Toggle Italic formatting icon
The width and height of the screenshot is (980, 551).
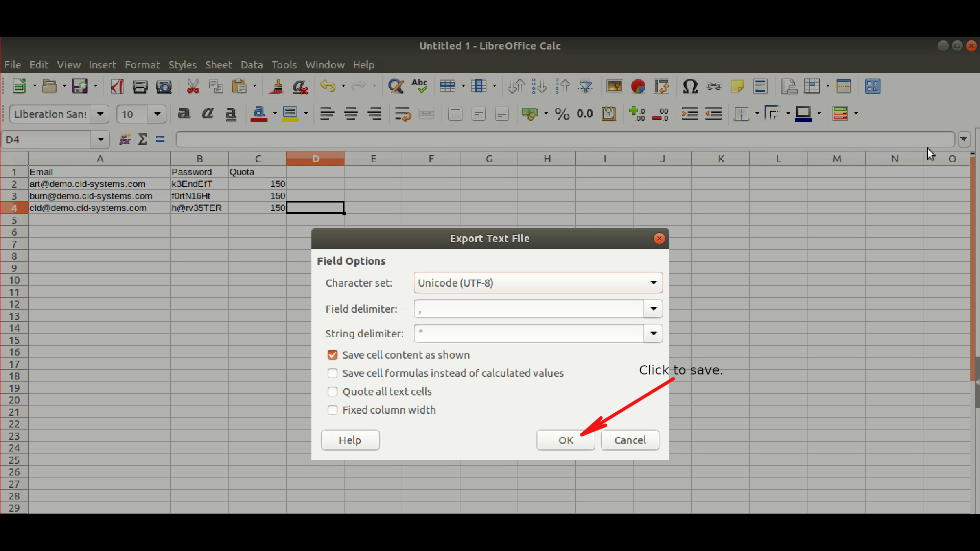point(207,114)
